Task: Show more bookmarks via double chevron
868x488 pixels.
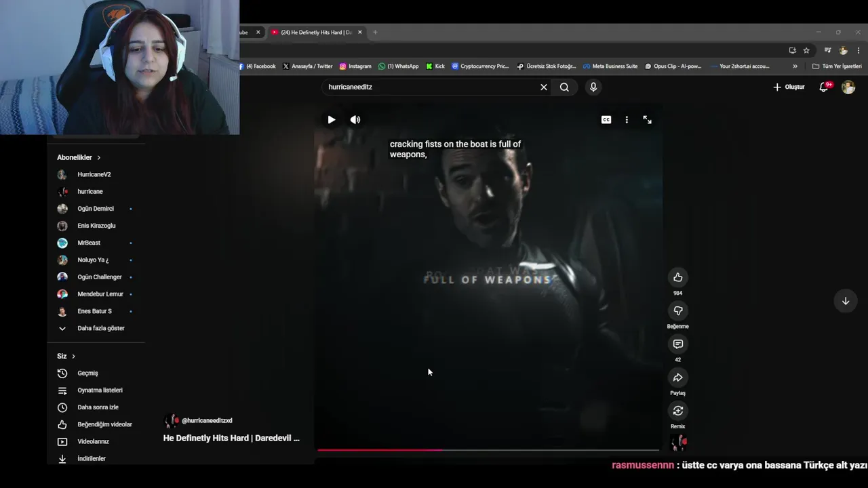Action: (x=795, y=66)
